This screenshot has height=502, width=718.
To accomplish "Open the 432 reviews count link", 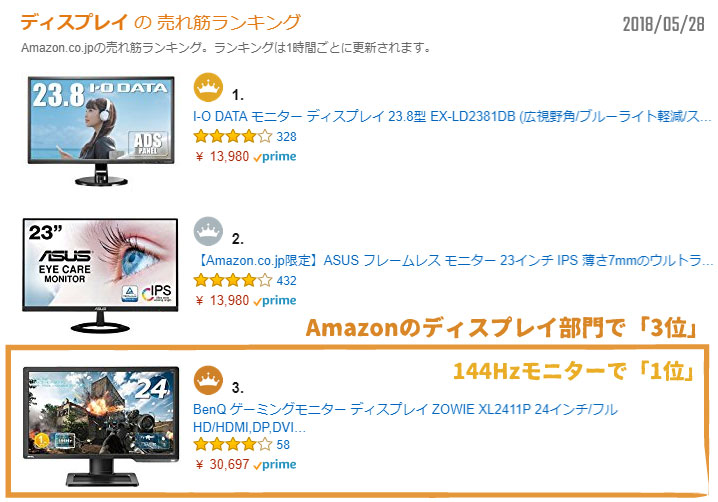I will point(287,280).
